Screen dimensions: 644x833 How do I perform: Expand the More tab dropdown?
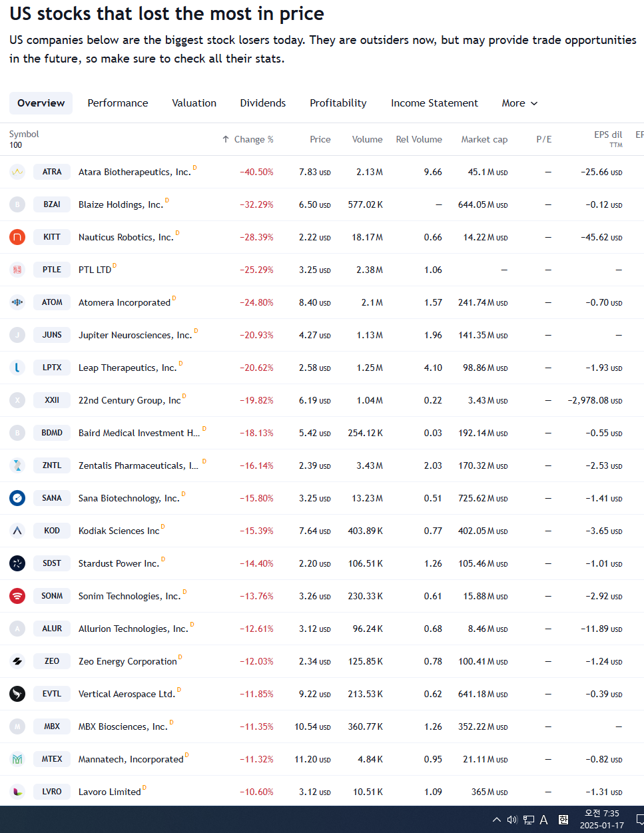[519, 103]
